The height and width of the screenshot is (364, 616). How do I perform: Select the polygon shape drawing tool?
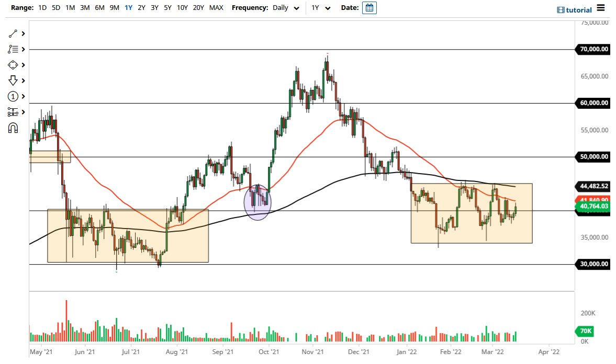[13, 65]
